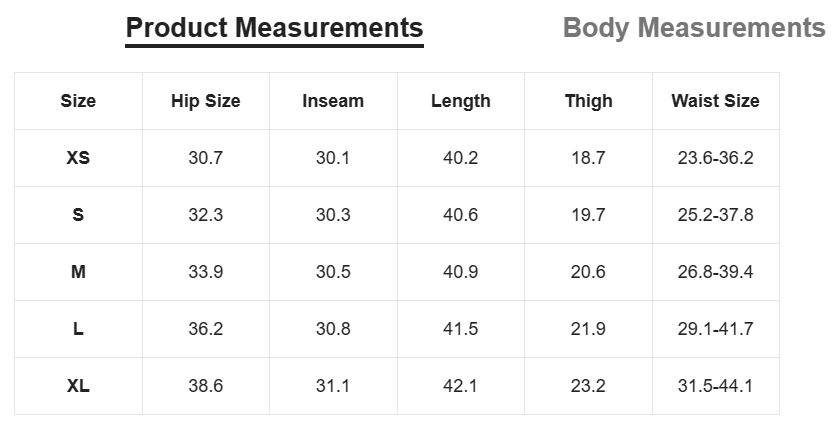Image resolution: width=834 pixels, height=429 pixels.
Task: Select the XS size row label
Action: (78, 158)
